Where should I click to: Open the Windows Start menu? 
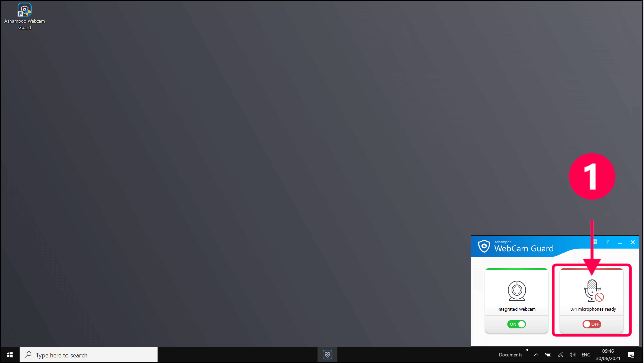[10, 355]
